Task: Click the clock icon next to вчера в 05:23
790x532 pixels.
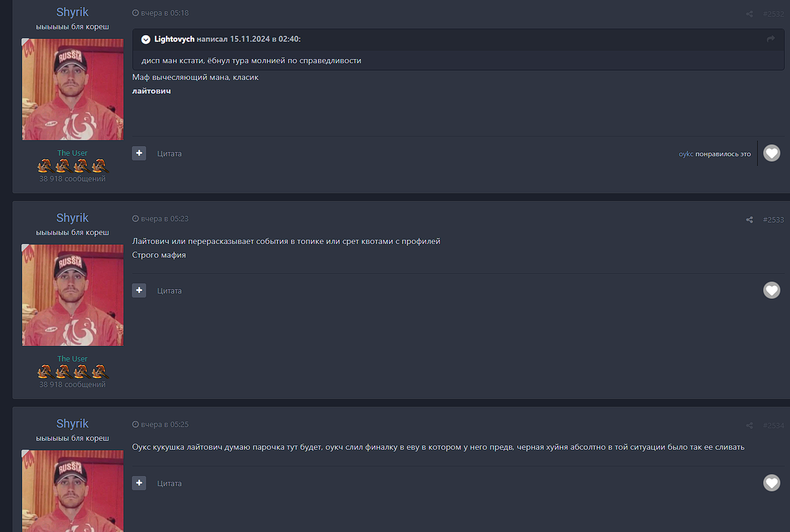Action: [x=135, y=219]
